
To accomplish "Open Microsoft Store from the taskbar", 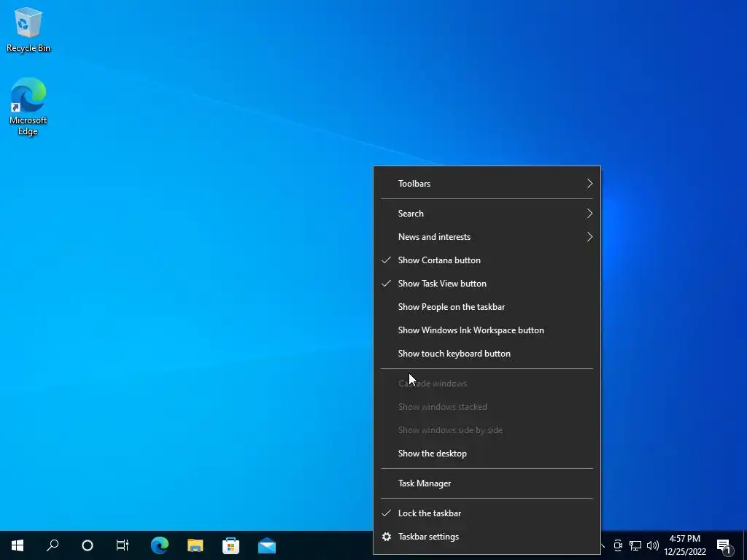I will tap(231, 545).
